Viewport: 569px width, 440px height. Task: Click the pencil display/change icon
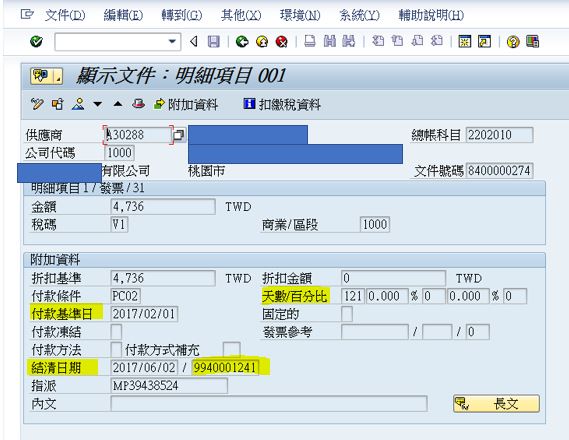click(x=37, y=104)
